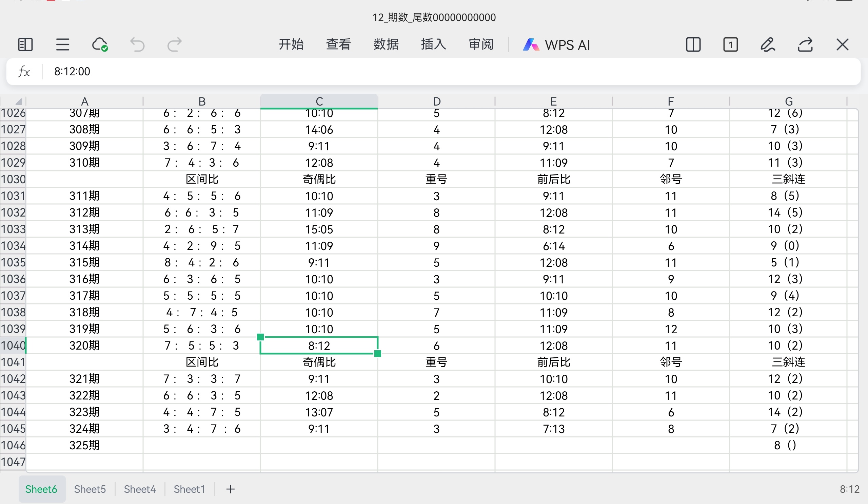Select column E header
Image resolution: width=868 pixels, height=504 pixels.
pos(553,101)
